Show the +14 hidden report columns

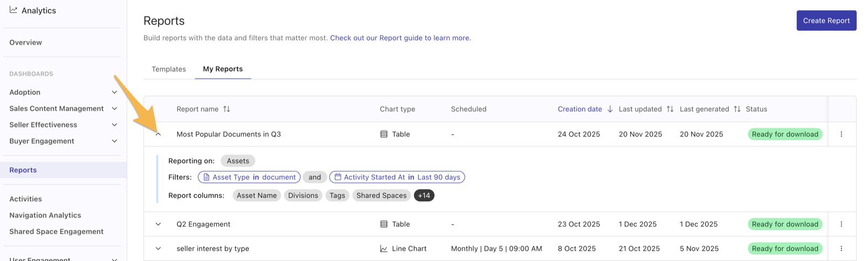424,196
